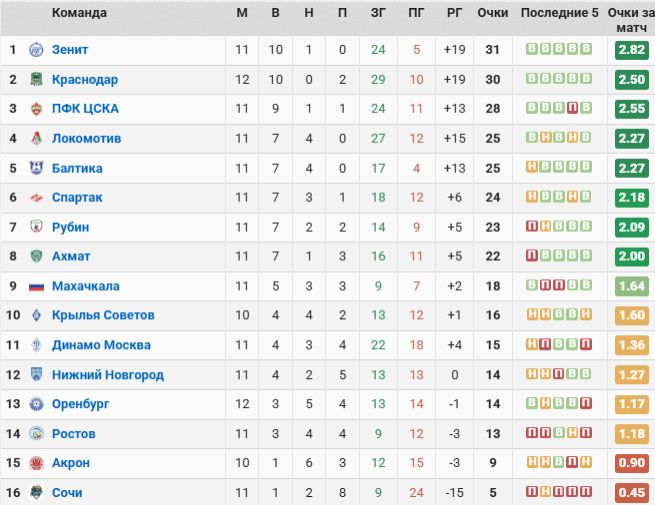
Task: Open the Крылья Советов team link
Action: (103, 315)
